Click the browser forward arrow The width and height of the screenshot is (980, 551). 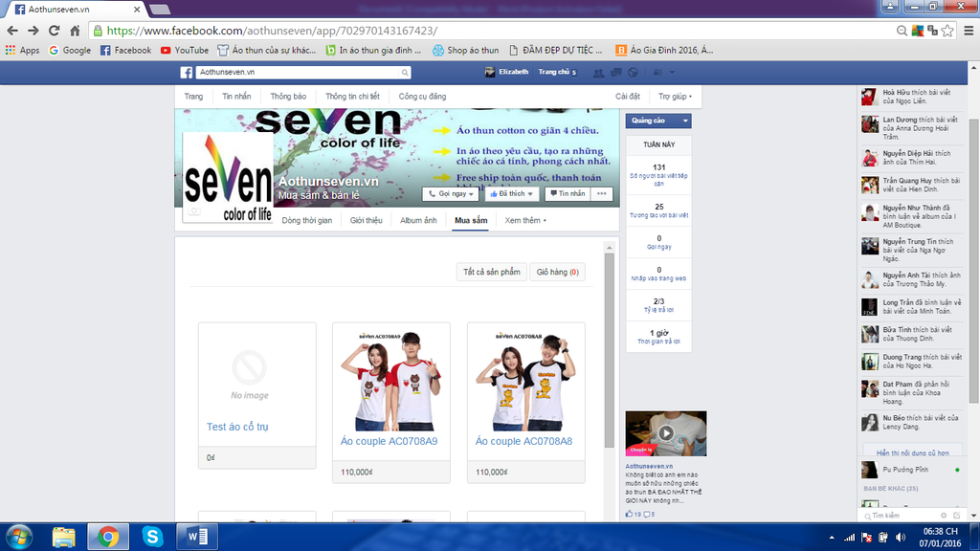[33, 31]
